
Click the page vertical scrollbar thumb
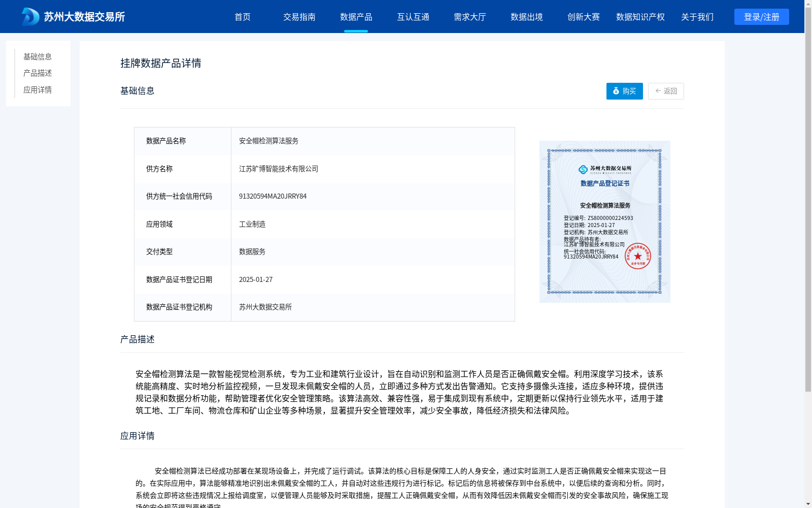click(808, 200)
